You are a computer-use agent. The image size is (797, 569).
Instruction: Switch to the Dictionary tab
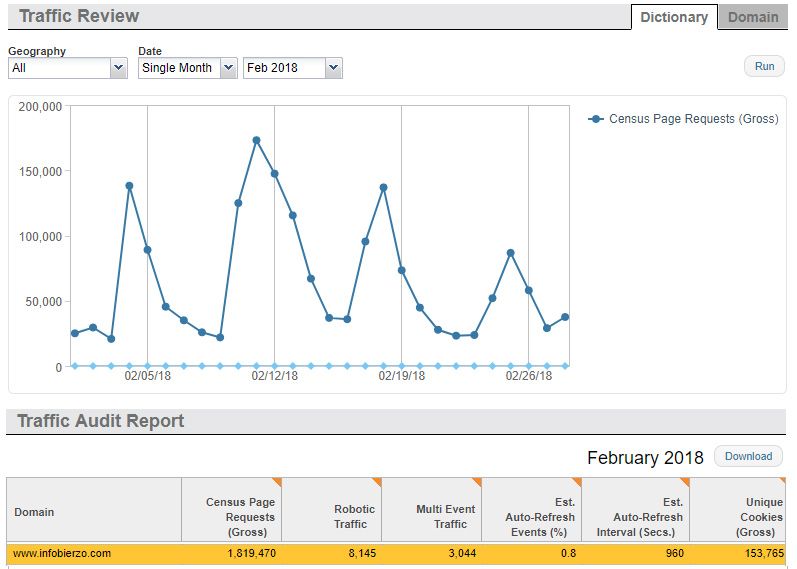coord(673,17)
